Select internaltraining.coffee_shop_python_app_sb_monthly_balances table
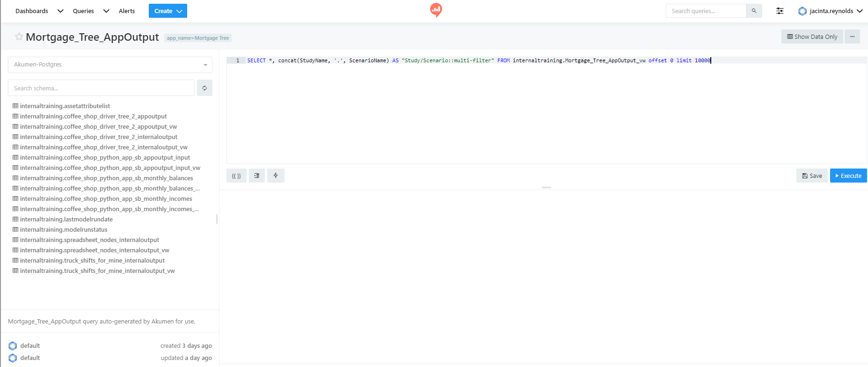The image size is (868, 367). 107,178
